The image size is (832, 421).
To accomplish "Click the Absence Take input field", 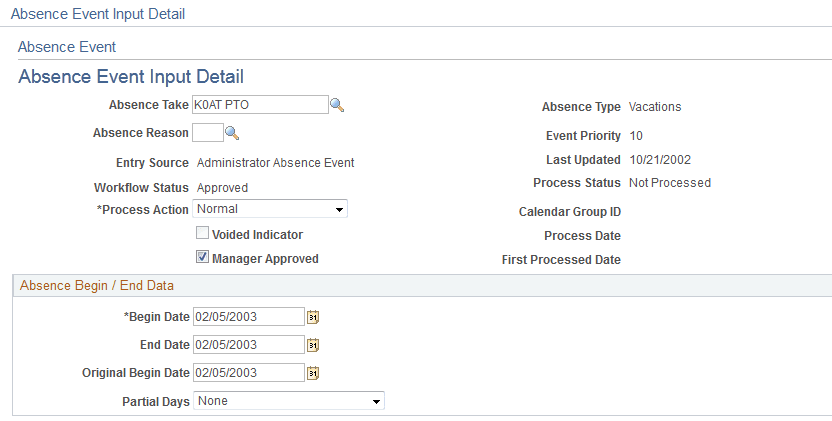I will tap(259, 105).
